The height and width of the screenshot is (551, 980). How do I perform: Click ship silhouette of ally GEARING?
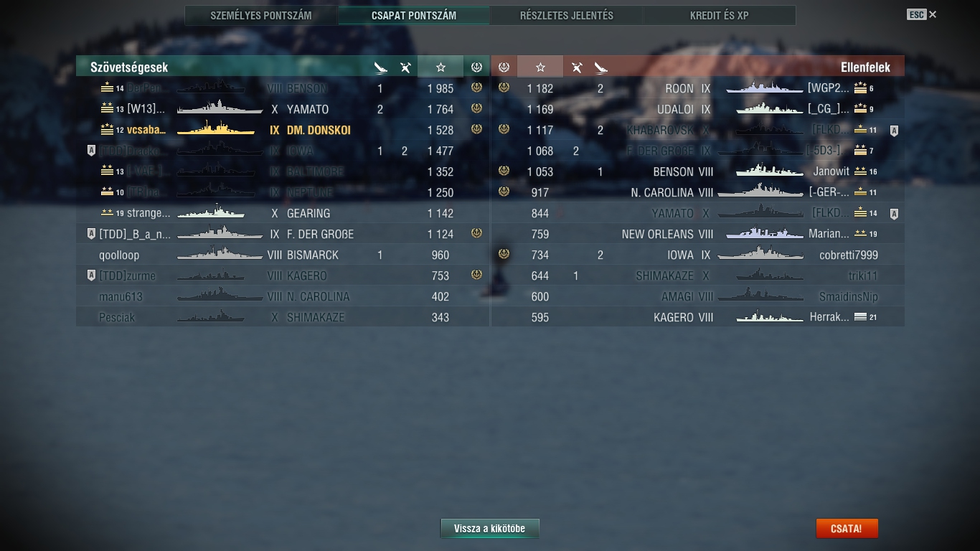[211, 212]
